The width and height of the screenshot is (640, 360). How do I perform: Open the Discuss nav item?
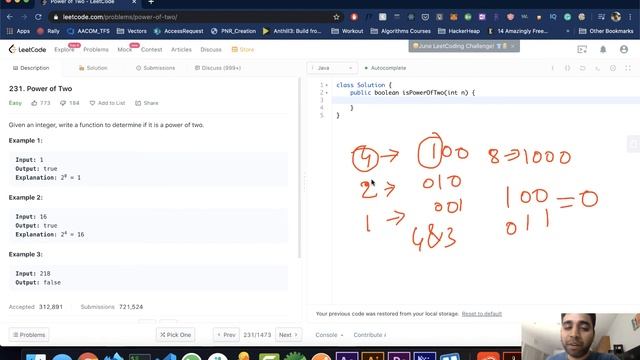click(x=211, y=49)
